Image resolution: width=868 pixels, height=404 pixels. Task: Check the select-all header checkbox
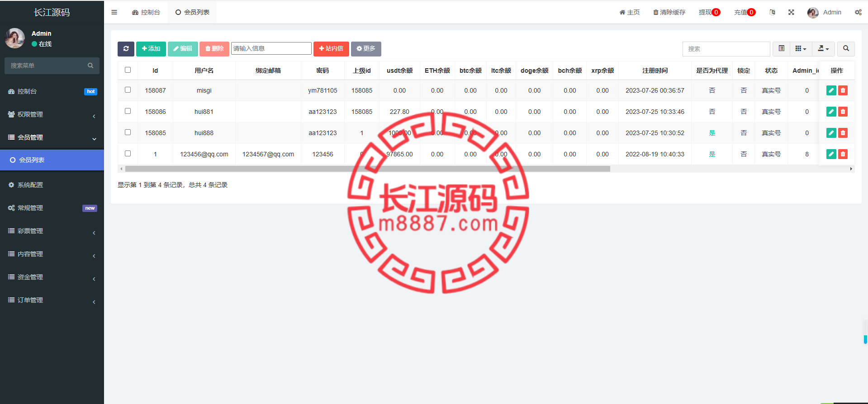[128, 70]
